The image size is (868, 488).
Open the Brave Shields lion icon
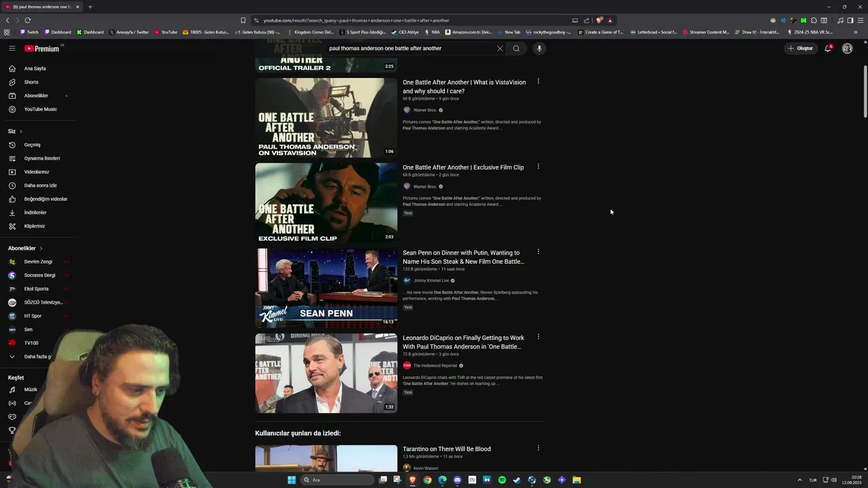(599, 20)
